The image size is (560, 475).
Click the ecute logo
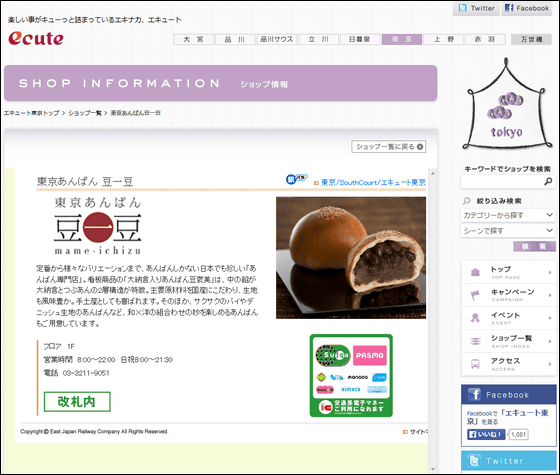coord(36,38)
